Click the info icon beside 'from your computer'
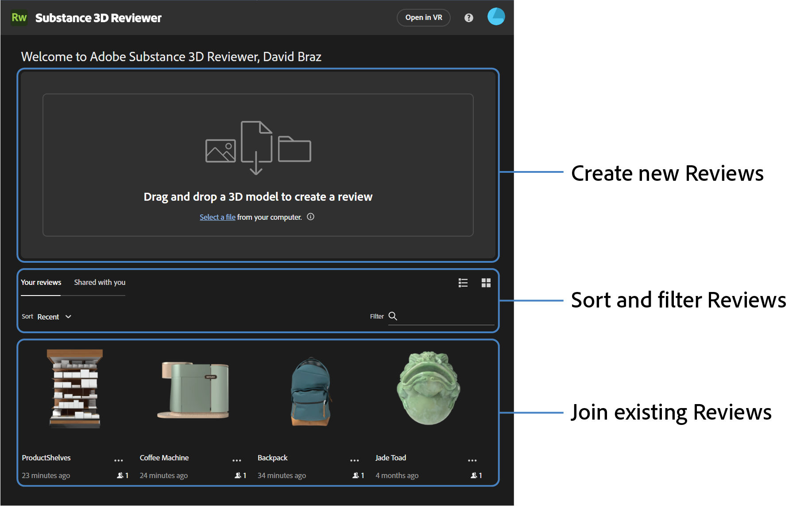 (x=311, y=217)
